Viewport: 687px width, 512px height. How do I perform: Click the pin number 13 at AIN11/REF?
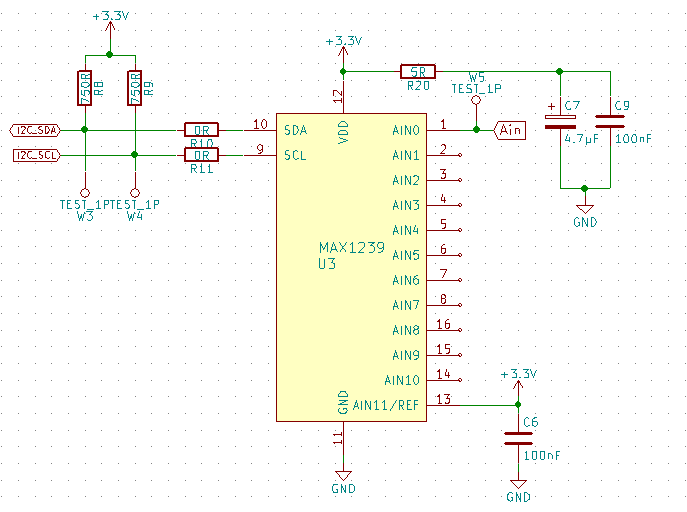[x=443, y=399]
